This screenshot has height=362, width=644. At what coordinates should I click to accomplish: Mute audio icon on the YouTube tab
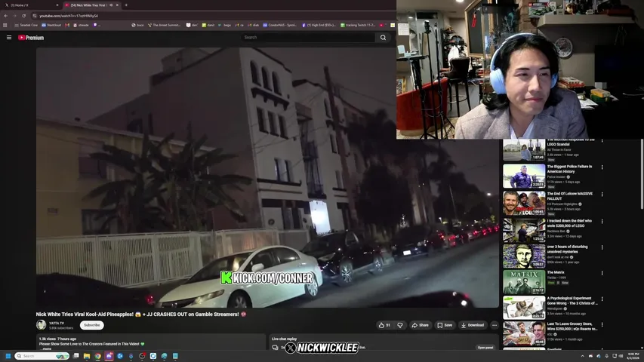111,5
